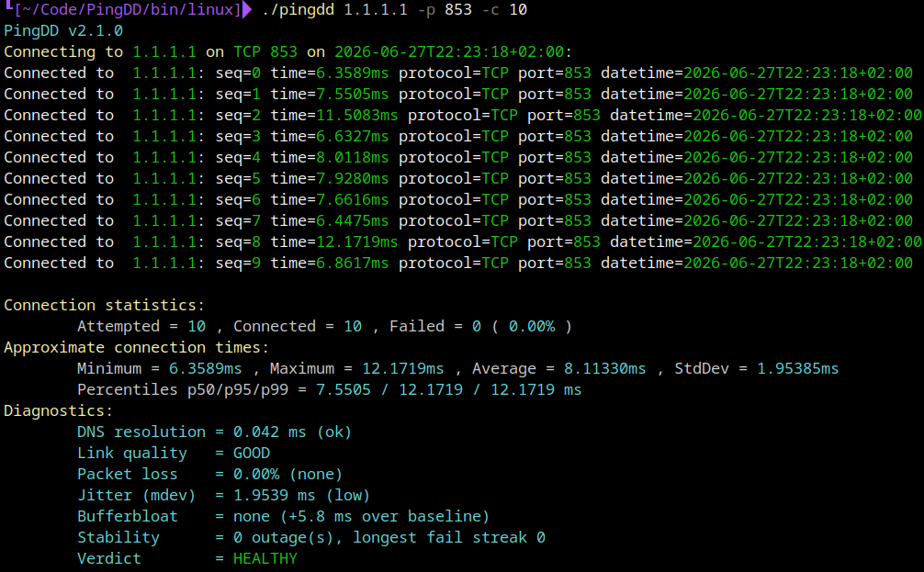Click the seq=4 time value 8.0118ms
The width and height of the screenshot is (924, 572).
coord(353,158)
